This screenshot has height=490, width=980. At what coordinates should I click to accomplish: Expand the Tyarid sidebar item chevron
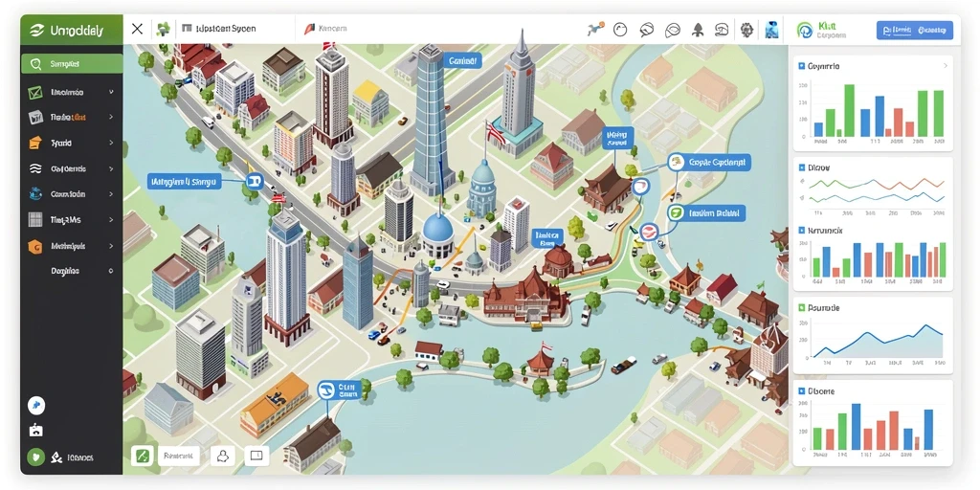pos(111,144)
